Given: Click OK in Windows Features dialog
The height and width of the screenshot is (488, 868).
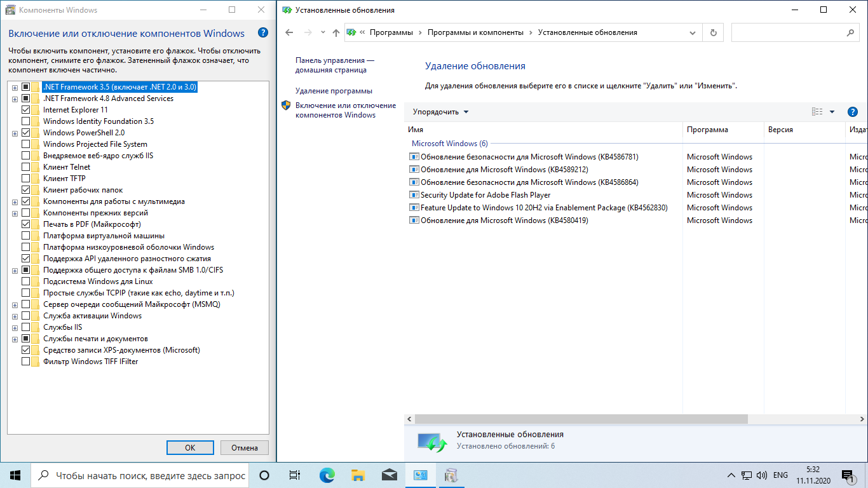Looking at the screenshot, I should (190, 448).
